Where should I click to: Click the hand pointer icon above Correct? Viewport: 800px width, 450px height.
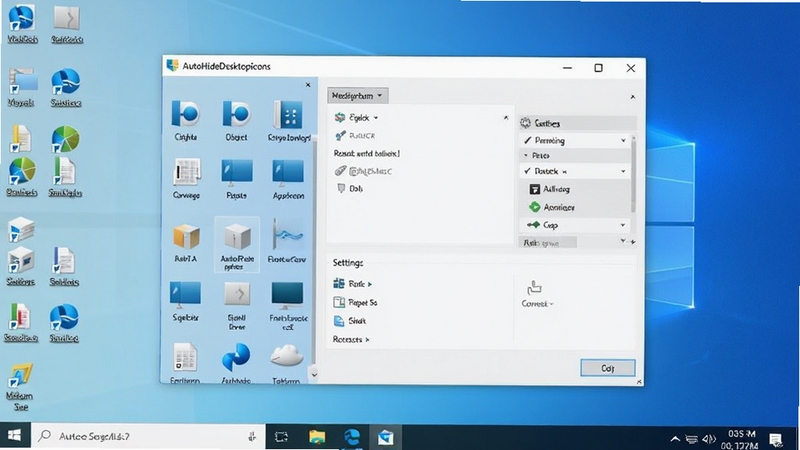(x=534, y=287)
